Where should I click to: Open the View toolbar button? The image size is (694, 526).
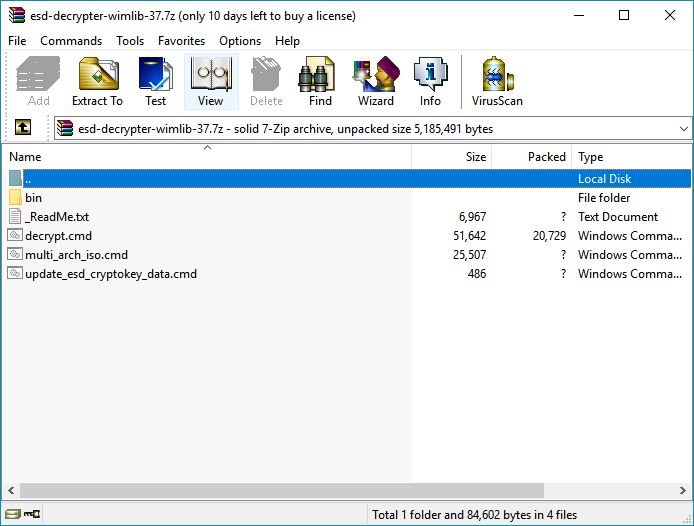tap(211, 81)
